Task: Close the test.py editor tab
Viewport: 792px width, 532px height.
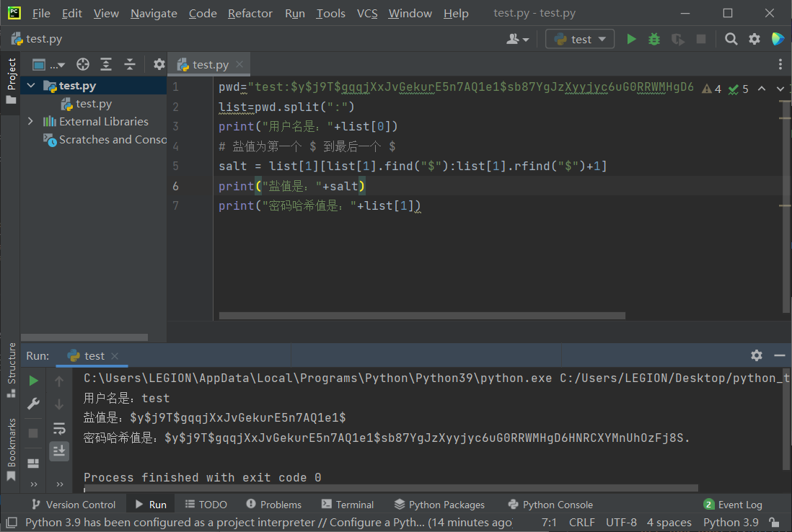Action: 239,65
